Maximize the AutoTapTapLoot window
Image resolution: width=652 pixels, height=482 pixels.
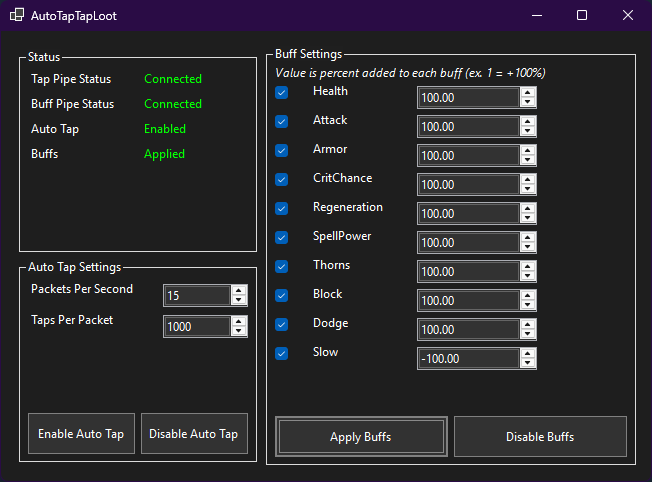point(582,15)
